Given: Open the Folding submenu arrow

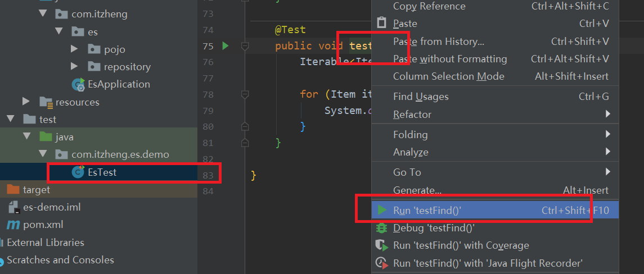Looking at the screenshot, I should [x=608, y=134].
